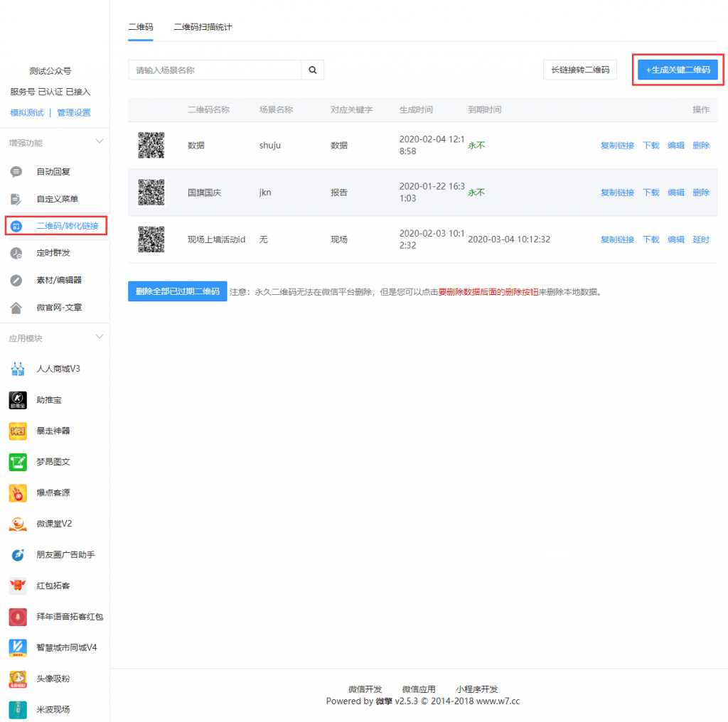The height and width of the screenshot is (722, 728).
Task: Open 定时群发 in the sidebar menu
Action: click(53, 253)
